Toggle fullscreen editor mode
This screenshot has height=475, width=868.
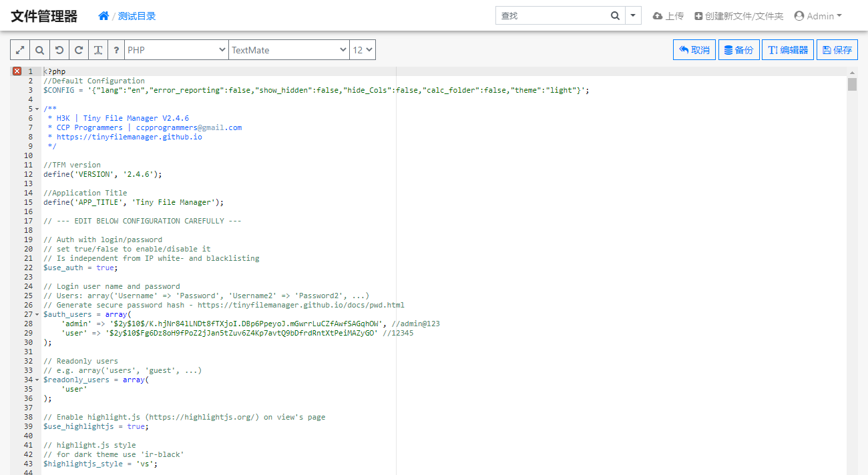pyautogui.click(x=19, y=49)
